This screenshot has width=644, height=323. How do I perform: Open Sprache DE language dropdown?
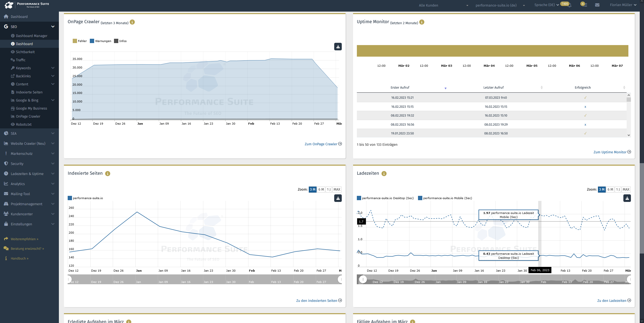pyautogui.click(x=546, y=5)
